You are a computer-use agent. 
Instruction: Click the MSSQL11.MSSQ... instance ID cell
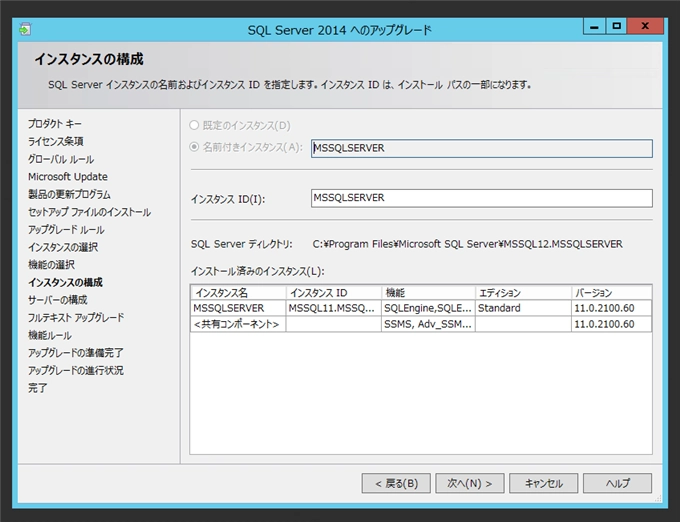tap(333, 308)
